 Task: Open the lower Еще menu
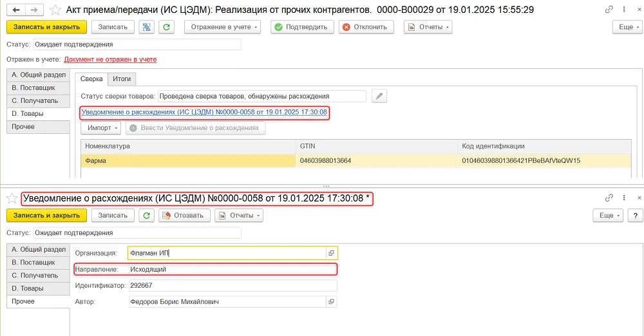(x=609, y=216)
